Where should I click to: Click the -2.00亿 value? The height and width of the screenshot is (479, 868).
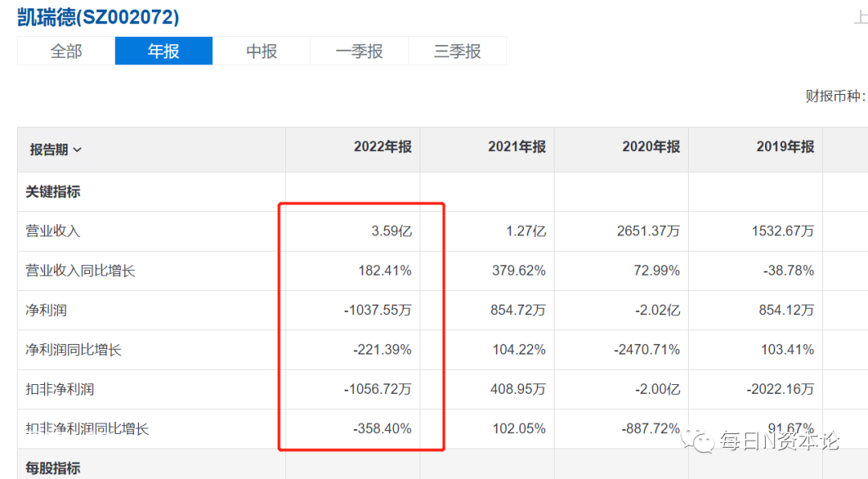[657, 389]
